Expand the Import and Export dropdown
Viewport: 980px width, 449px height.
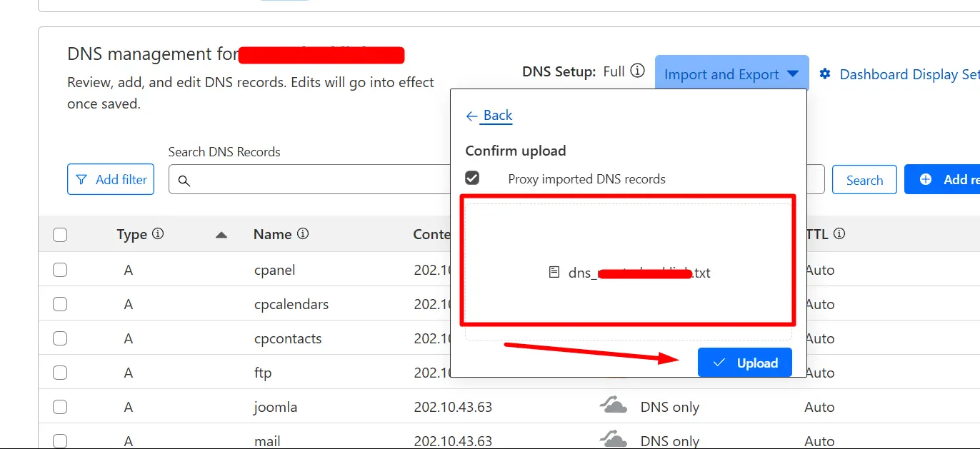pyautogui.click(x=731, y=74)
